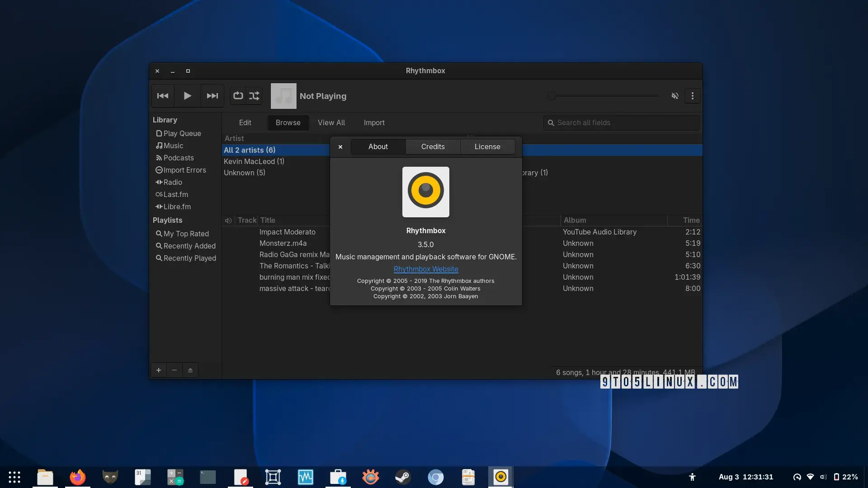Sort by the Track column header
Viewport: 868px width, 488px height.
[x=247, y=220]
